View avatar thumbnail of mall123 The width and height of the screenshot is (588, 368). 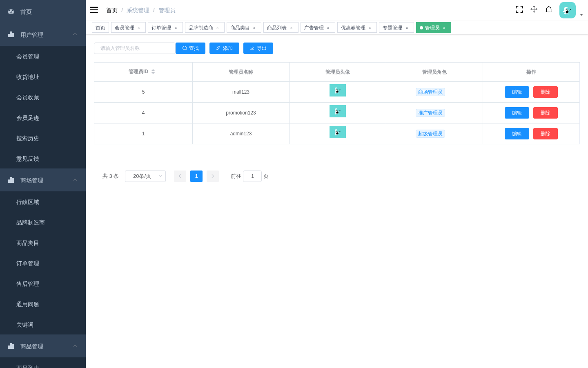(338, 90)
